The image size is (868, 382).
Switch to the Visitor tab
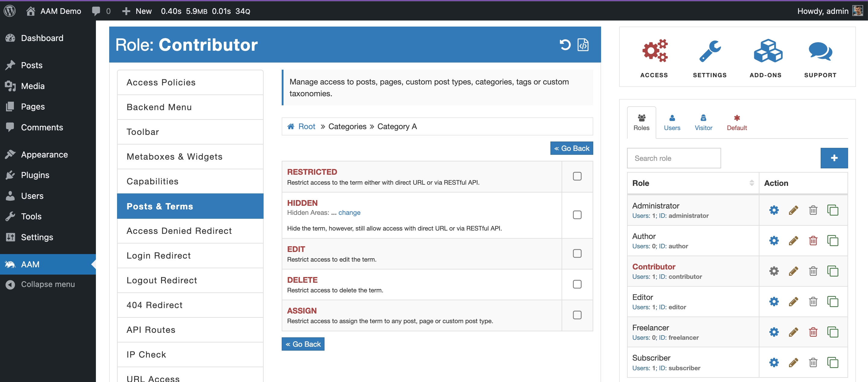(x=703, y=123)
